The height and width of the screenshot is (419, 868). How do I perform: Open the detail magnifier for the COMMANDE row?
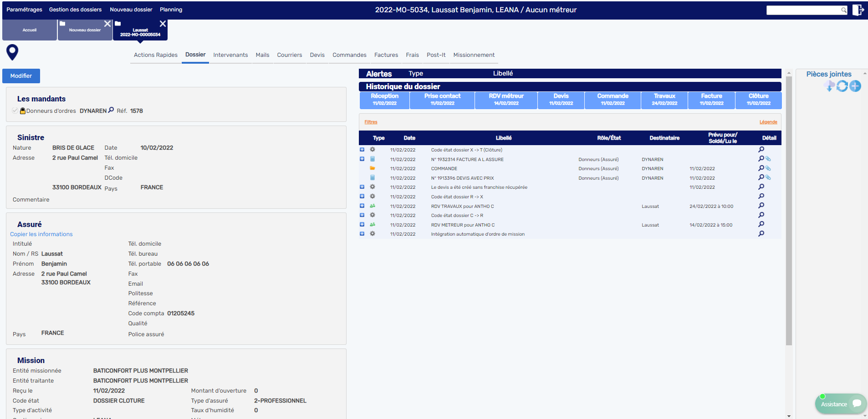click(x=761, y=168)
